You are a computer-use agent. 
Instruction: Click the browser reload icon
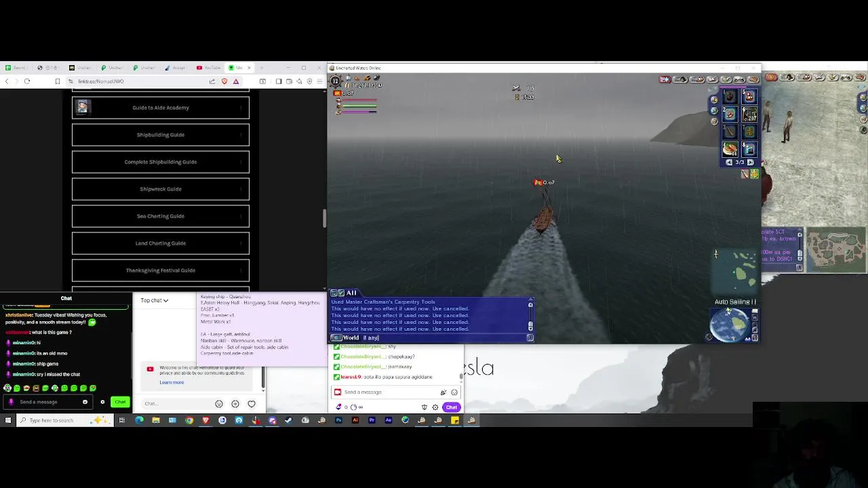(x=27, y=81)
